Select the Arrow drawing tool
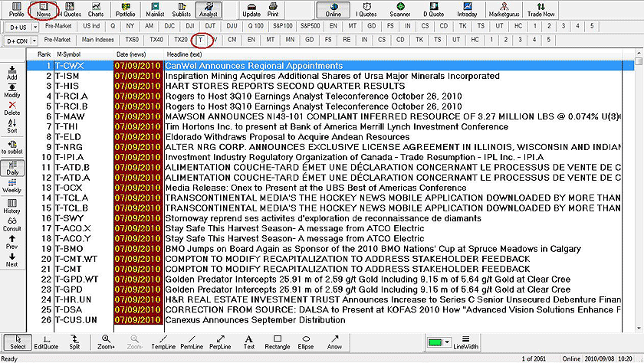The image size is (644, 363). tap(334, 342)
